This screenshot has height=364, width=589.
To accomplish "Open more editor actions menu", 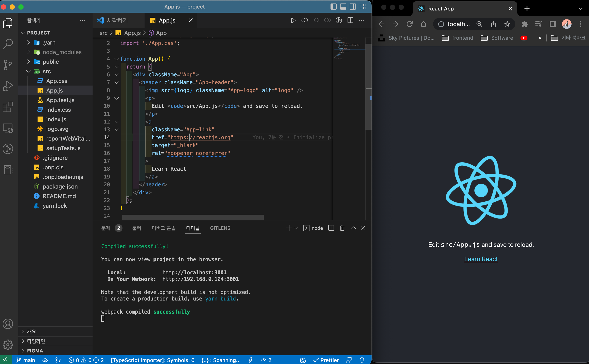I will [x=362, y=21].
